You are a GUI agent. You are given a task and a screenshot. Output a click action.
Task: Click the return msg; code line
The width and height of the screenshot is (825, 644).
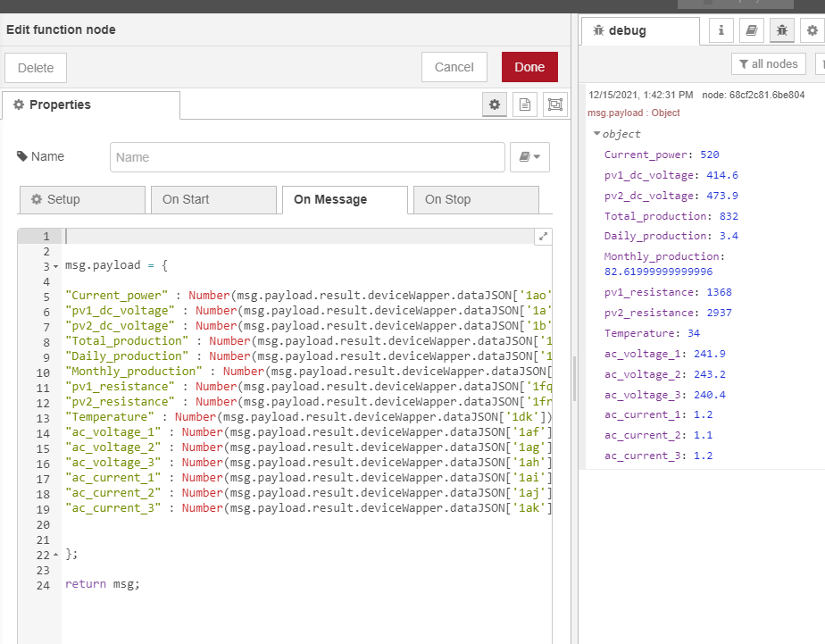pyautogui.click(x=103, y=584)
